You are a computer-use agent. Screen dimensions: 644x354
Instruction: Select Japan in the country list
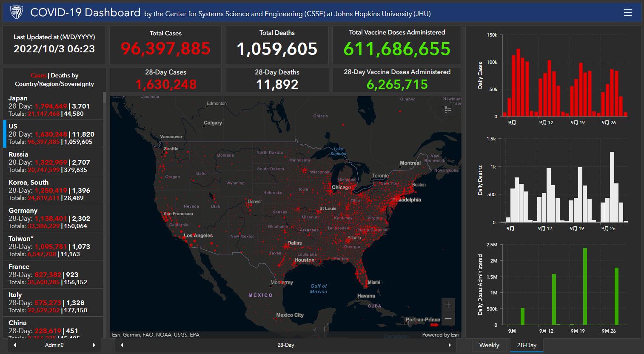click(53, 106)
